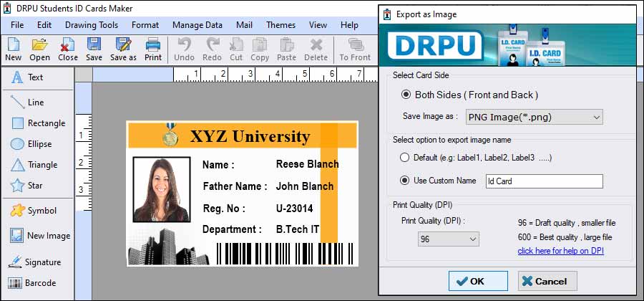Cancel the Export as Image dialog
This screenshot has height=301, width=644.
point(547,281)
